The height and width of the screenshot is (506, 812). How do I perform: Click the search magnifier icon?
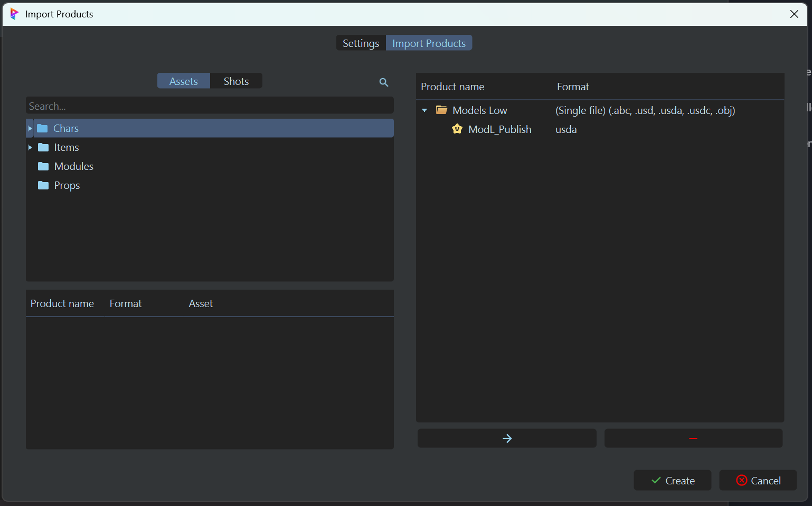(x=384, y=82)
